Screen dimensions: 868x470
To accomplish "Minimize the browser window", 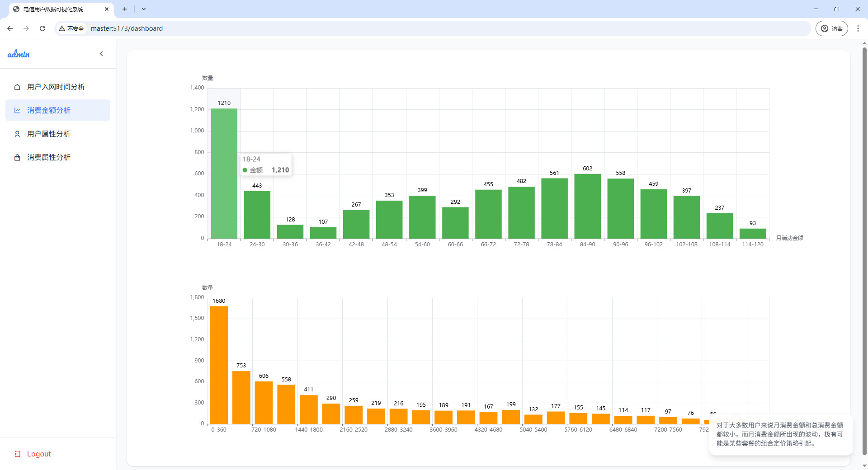I will (816, 9).
